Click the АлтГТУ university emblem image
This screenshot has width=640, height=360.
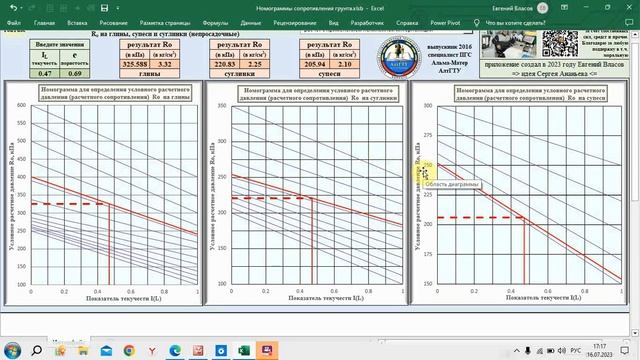coord(398,57)
